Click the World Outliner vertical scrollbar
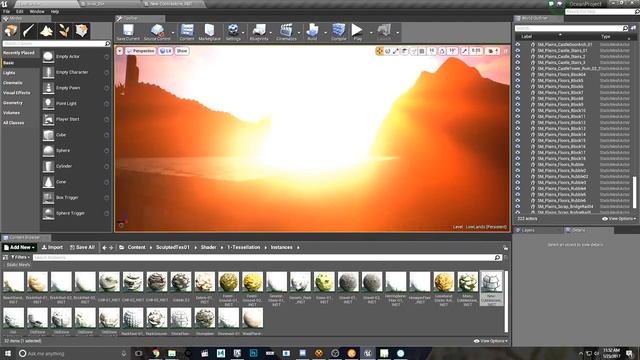Screen dimensions: 640x360 pyautogui.click(x=634, y=192)
